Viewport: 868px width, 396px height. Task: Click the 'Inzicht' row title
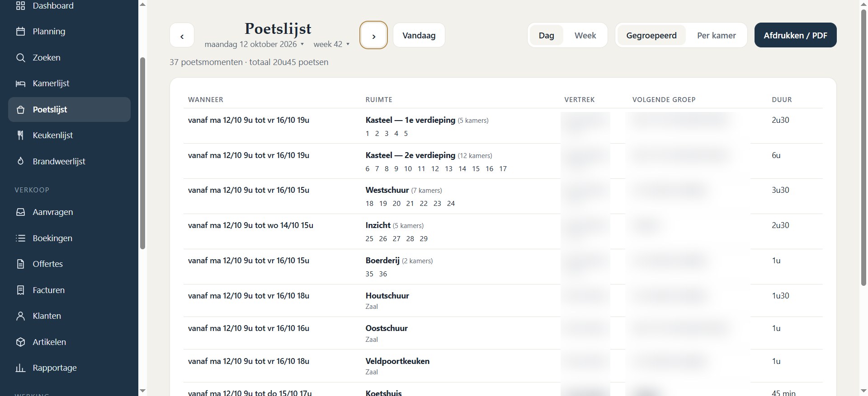click(x=378, y=225)
